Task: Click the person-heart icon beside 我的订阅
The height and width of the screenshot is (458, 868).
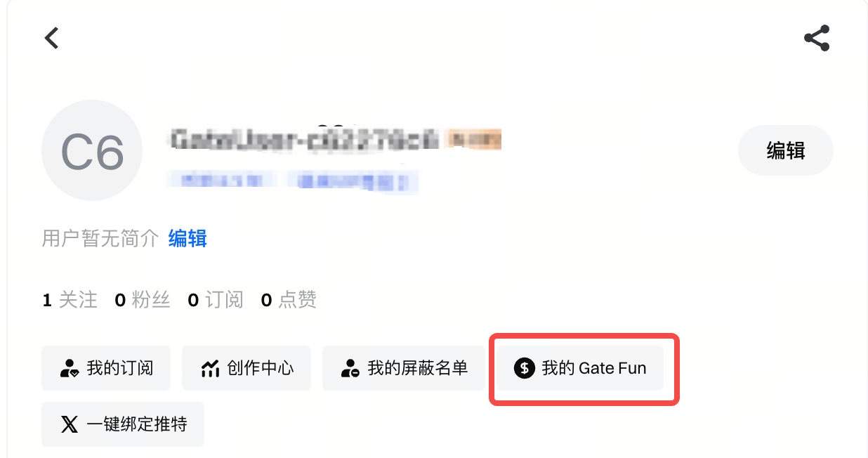Action: tap(70, 368)
